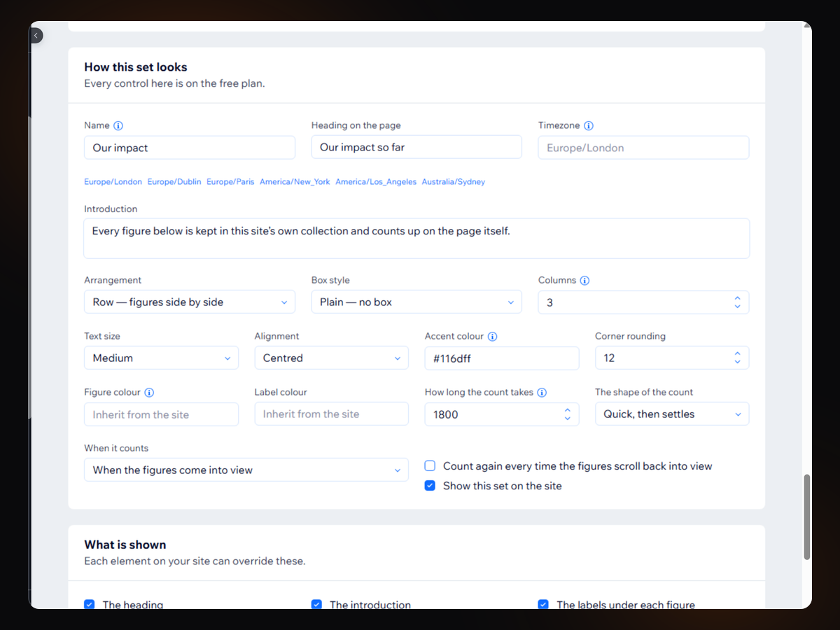840x630 pixels.
Task: Click the Figure colour info icon
Action: point(149,393)
